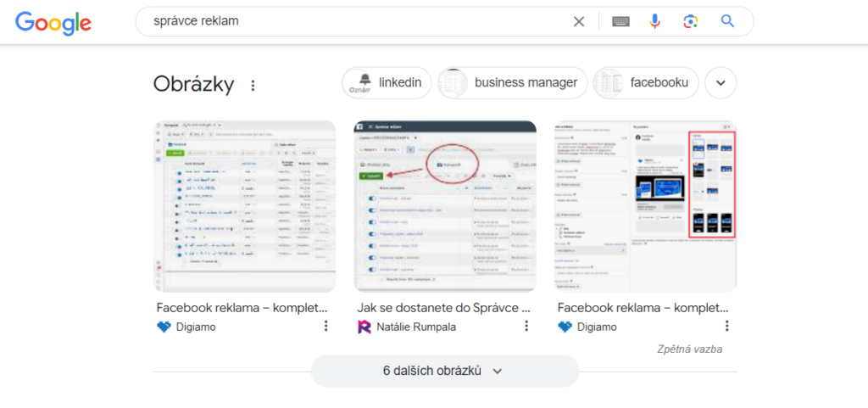Open Google Lens image search icon
Viewport: 868px width, 408px height.
pos(690,21)
